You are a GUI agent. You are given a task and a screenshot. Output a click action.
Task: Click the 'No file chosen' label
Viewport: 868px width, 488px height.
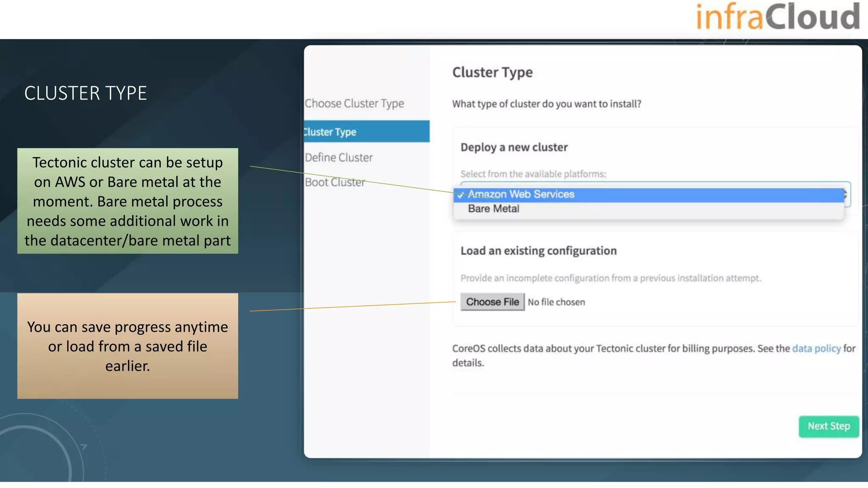point(556,302)
